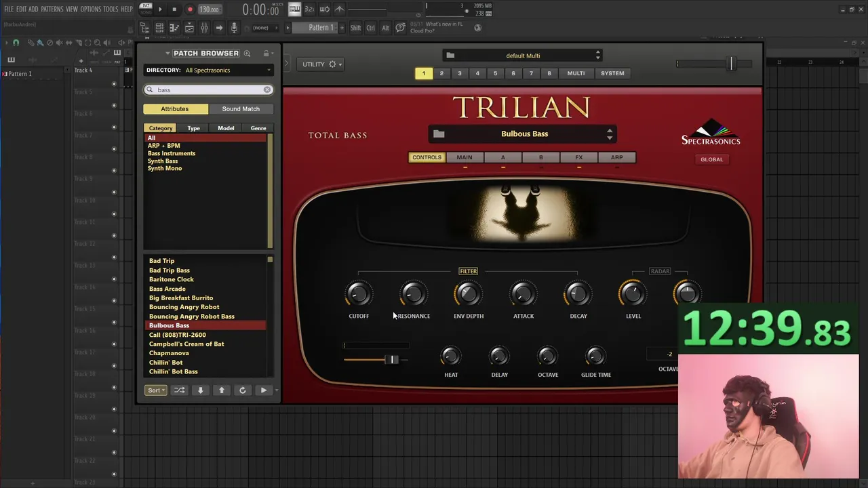
Task: Click the horizontal slider handle below Cutoff
Action: coord(392,359)
